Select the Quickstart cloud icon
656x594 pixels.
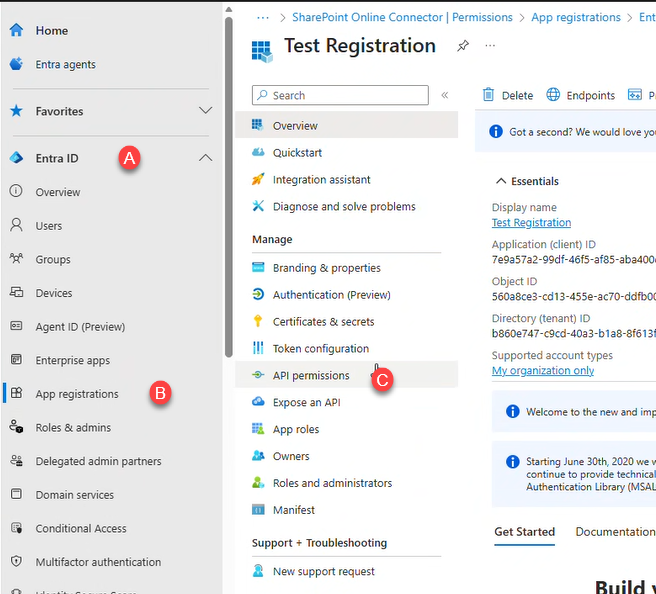click(x=258, y=153)
